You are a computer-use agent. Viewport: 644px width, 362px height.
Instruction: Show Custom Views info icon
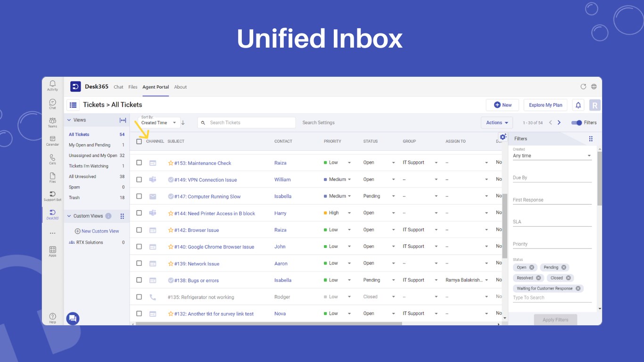(x=108, y=216)
